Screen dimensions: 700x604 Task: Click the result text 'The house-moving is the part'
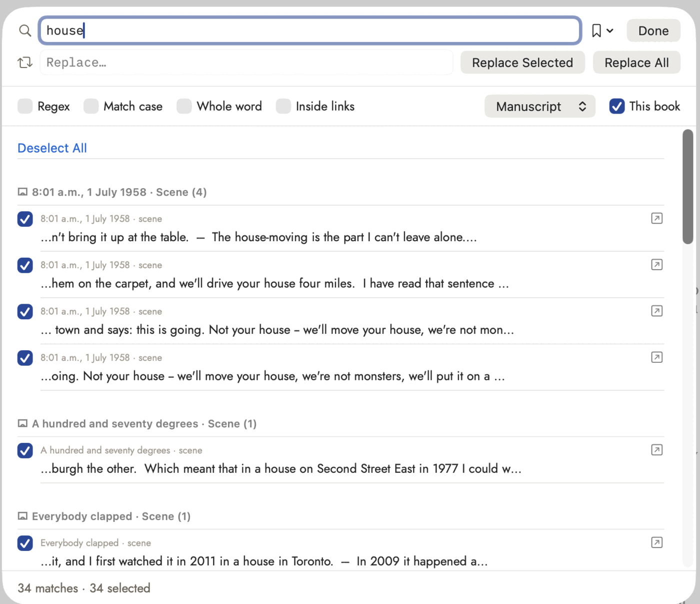(287, 237)
